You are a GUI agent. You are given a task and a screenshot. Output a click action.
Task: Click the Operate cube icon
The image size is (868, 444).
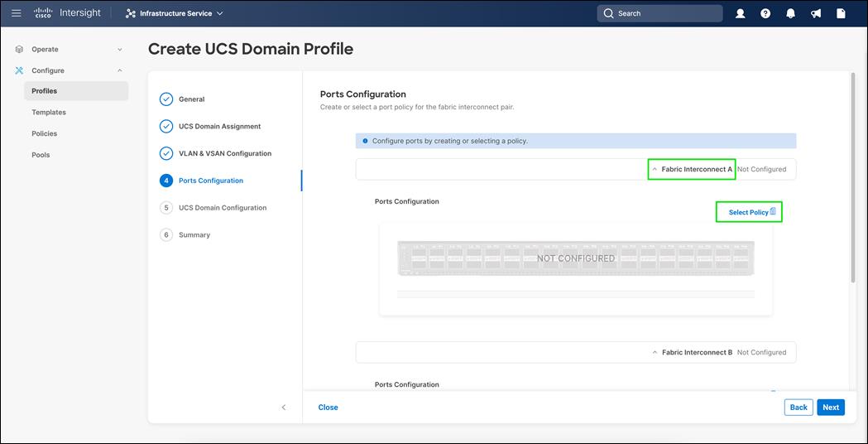19,50
